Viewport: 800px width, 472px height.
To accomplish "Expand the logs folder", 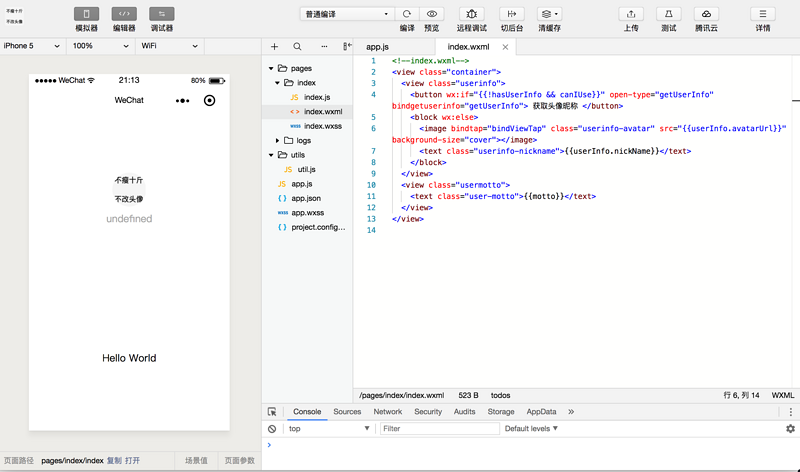I will click(278, 140).
